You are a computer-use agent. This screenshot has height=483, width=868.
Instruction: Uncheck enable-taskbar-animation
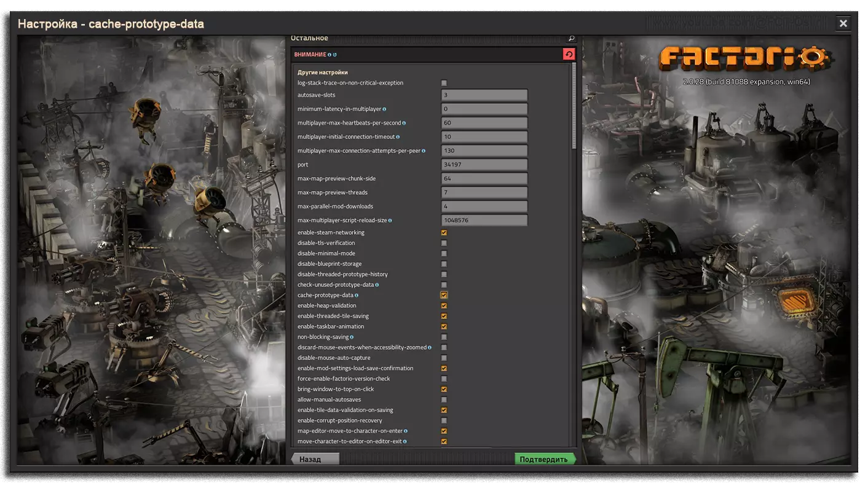[444, 327]
